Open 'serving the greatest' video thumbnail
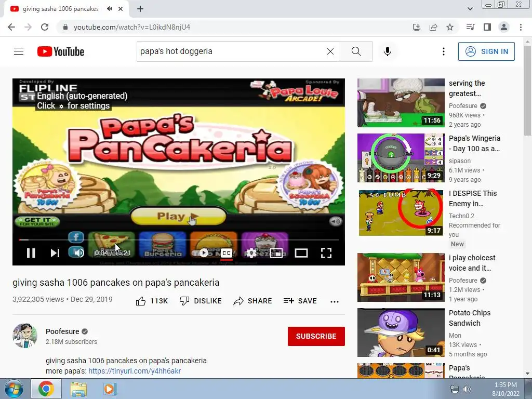The height and width of the screenshot is (399, 532). coord(401,103)
